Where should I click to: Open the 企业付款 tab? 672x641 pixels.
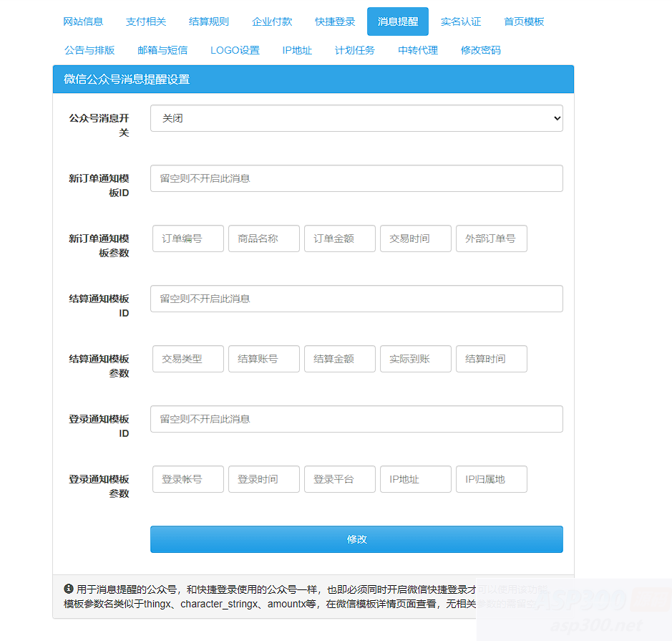271,21
